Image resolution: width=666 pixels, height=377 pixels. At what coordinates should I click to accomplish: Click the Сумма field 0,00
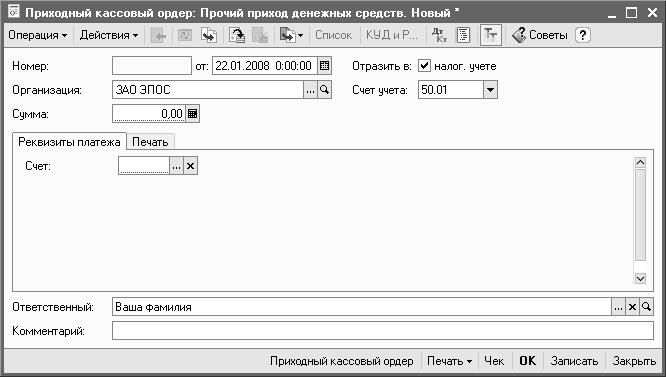coord(149,114)
